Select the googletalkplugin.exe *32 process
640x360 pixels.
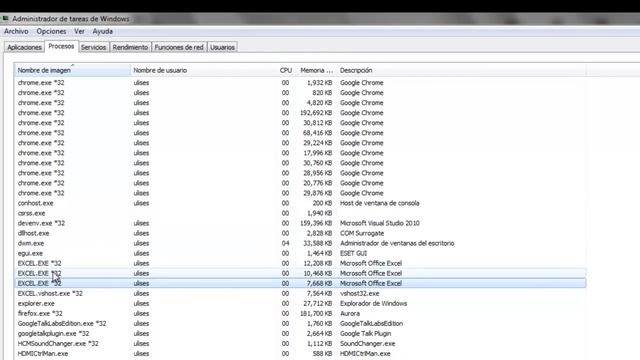300,333
